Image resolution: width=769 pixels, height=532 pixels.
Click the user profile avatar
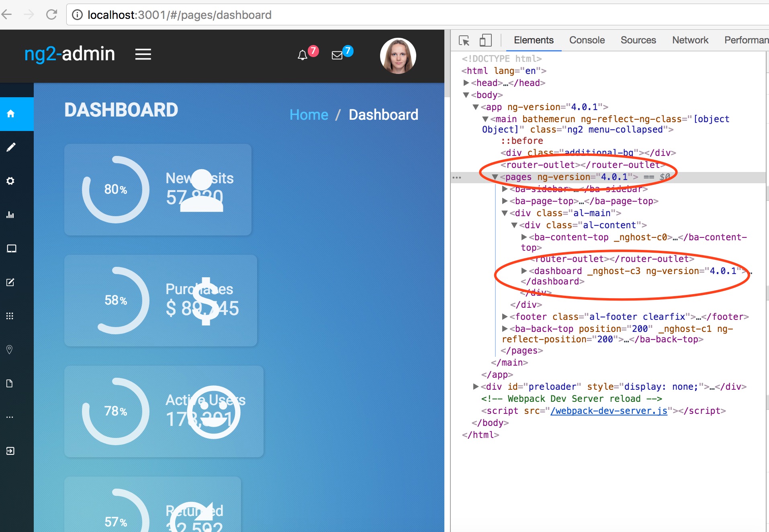point(398,56)
